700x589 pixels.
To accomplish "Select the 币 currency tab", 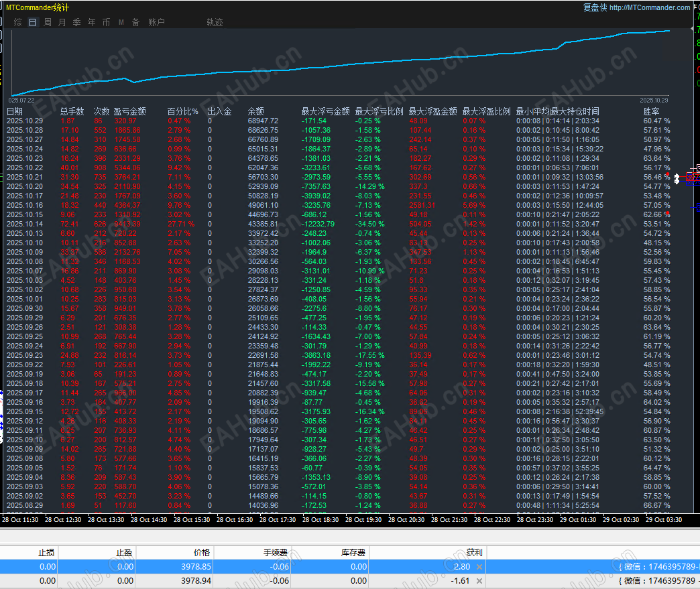I will pyautogui.click(x=106, y=22).
